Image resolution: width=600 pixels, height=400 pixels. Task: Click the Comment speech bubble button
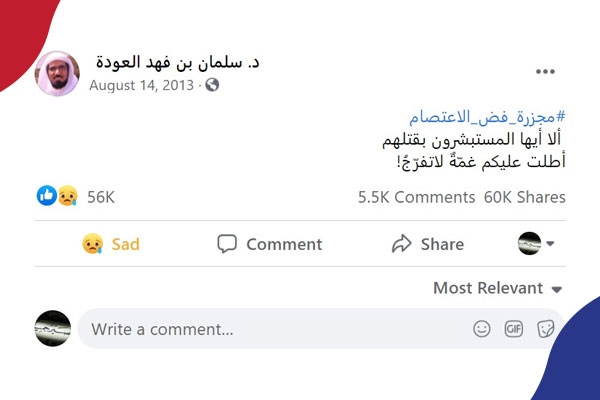coord(270,244)
